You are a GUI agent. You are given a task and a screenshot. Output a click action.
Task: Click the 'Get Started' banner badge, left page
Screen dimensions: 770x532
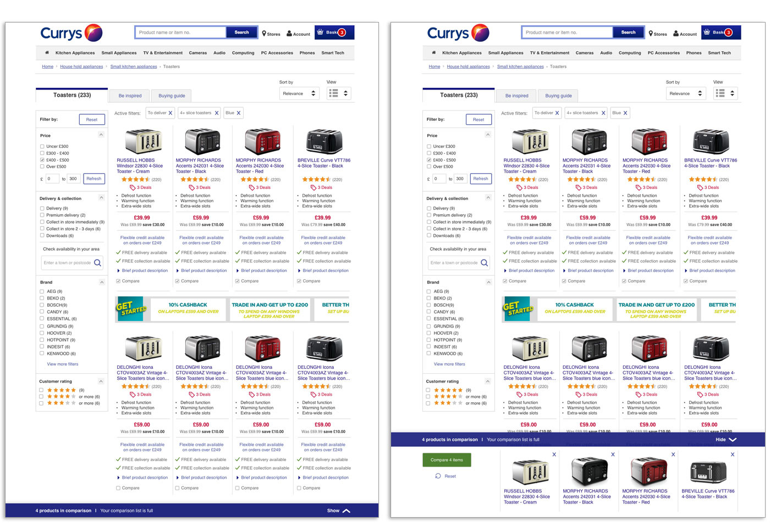pyautogui.click(x=130, y=309)
